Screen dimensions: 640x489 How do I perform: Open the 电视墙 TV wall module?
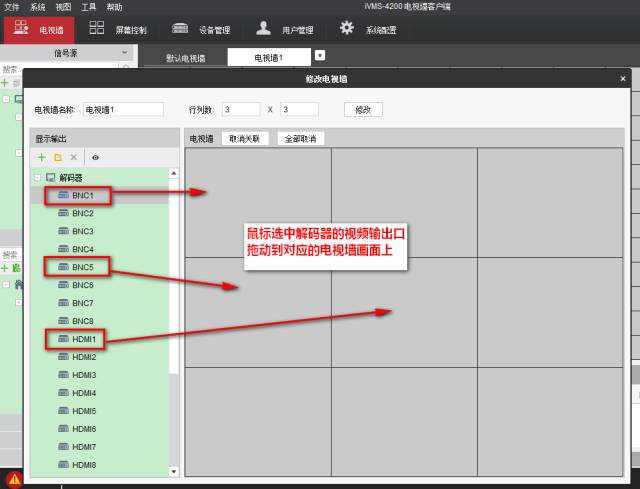tap(38, 30)
